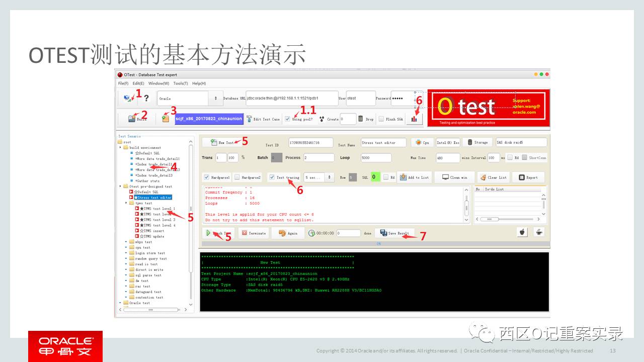Viewport: 644px width, 362px height.
Task: Open the bar chart report icon
Action: point(415,119)
